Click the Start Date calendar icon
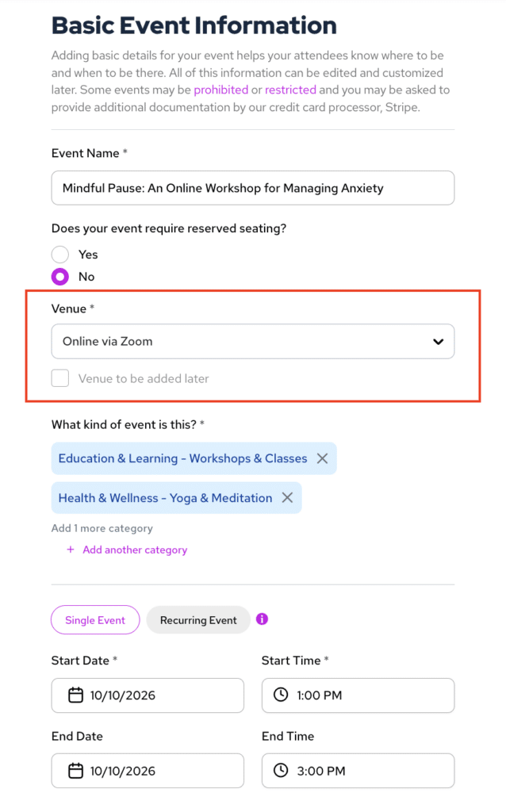This screenshot has width=506, height=812. click(x=75, y=695)
